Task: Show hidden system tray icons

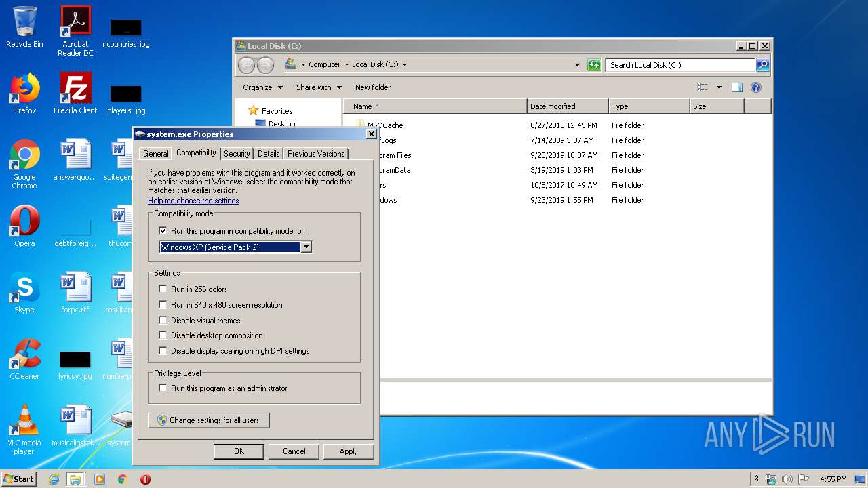Action: click(x=756, y=479)
